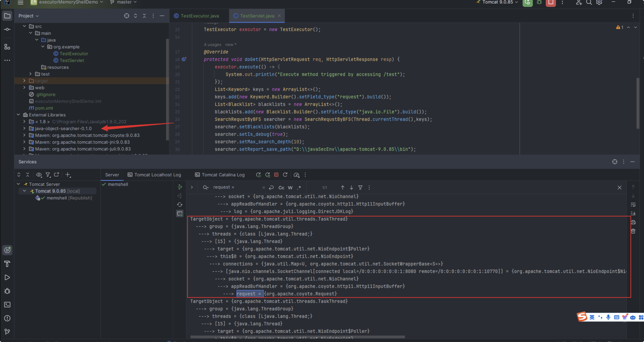Screen dimensions: 644x342
Task: Open Project view dropdown
Action: point(29,16)
